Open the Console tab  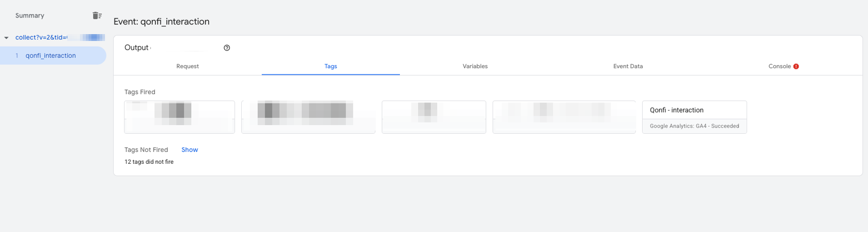pyautogui.click(x=780, y=66)
